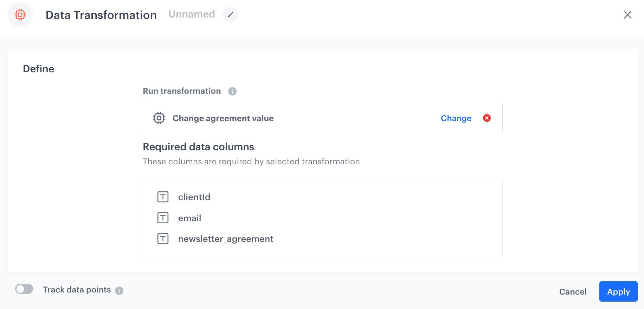Click the text type icon beside email

163,218
